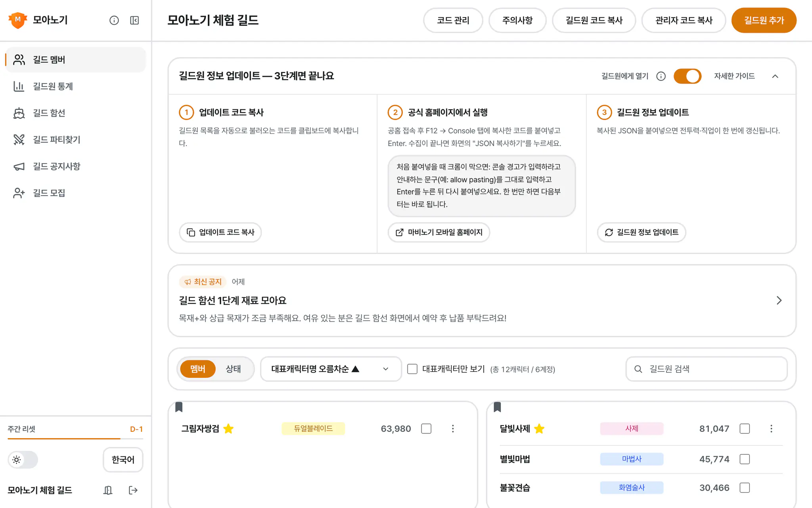Viewport: 812px width, 508px height.
Task: Check the box for 불꽃견습
Action: point(745,488)
